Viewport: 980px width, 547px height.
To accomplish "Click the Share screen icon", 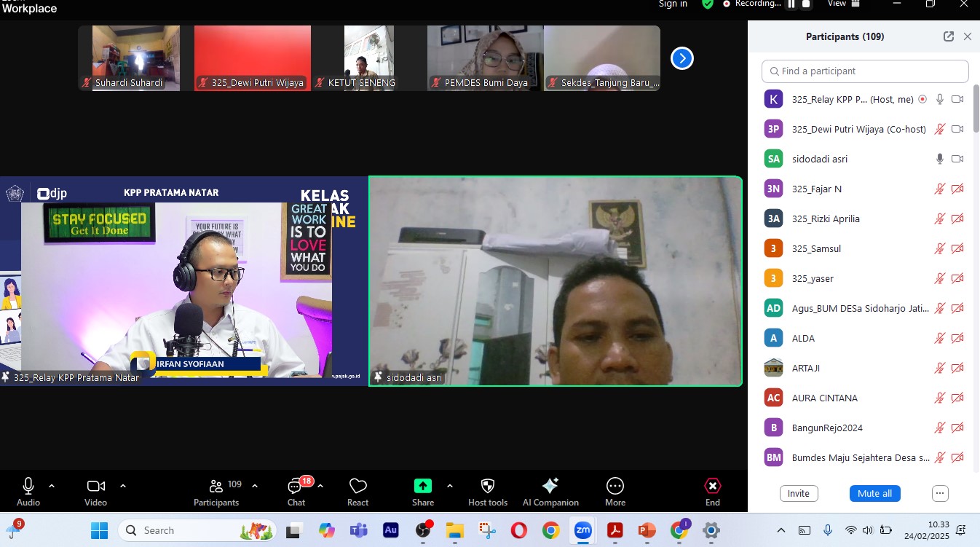I will click(423, 487).
